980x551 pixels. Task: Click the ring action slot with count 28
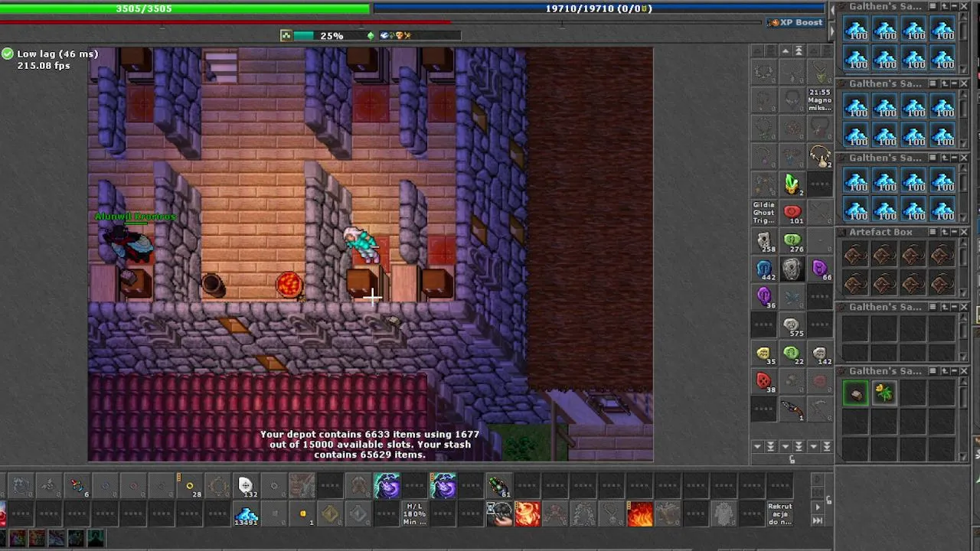[x=189, y=486]
